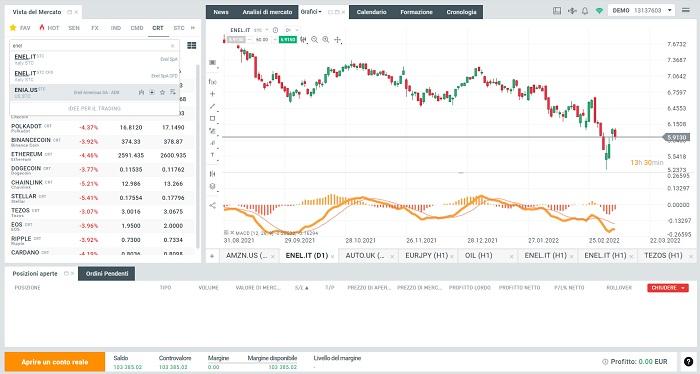Viewport: 700px width, 374px height.
Task: Open the News tab
Action: pos(221,12)
